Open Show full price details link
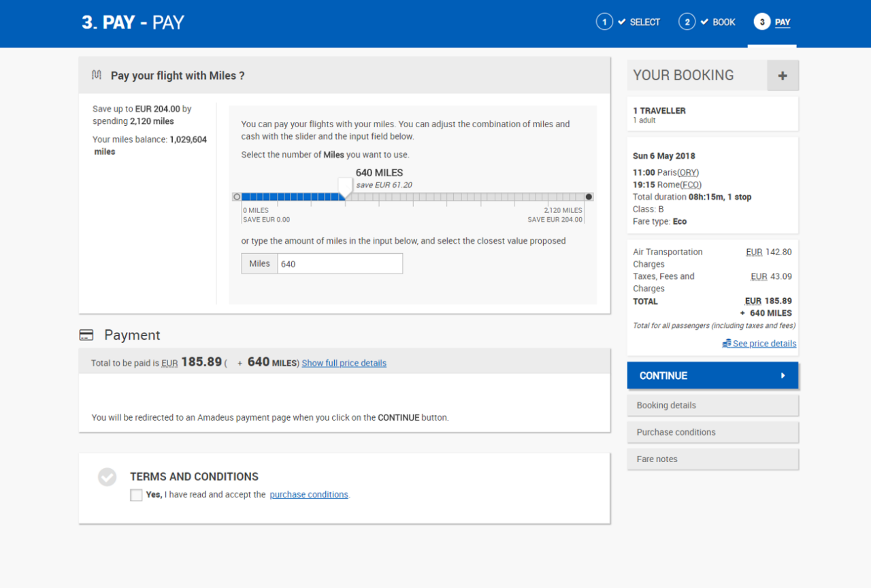 tap(344, 363)
